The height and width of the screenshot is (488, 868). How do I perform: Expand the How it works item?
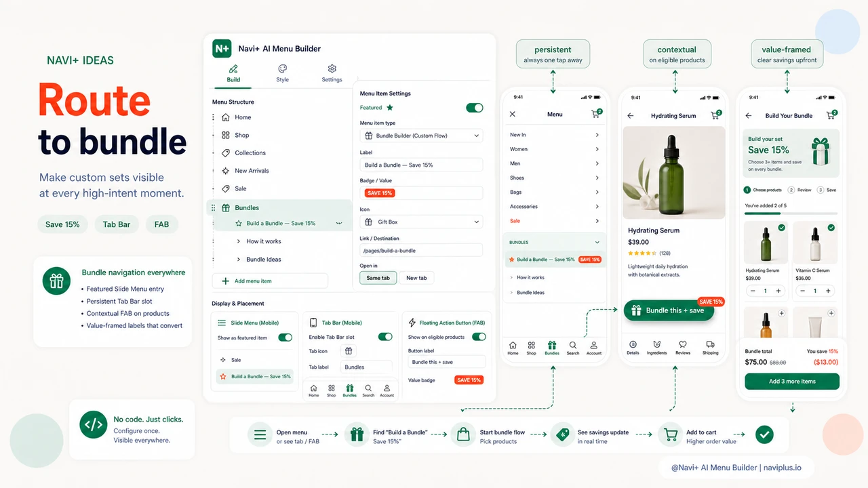(x=239, y=241)
